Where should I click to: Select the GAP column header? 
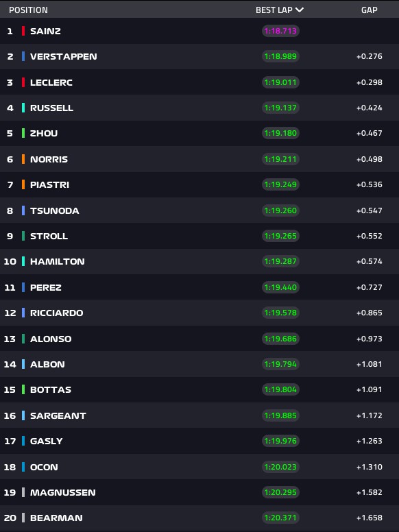369,10
